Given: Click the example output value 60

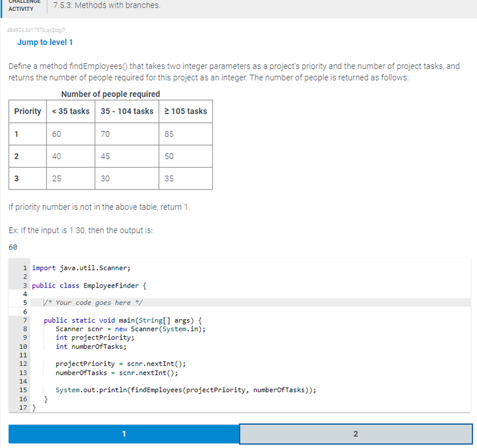Looking at the screenshot, I should [x=13, y=247].
